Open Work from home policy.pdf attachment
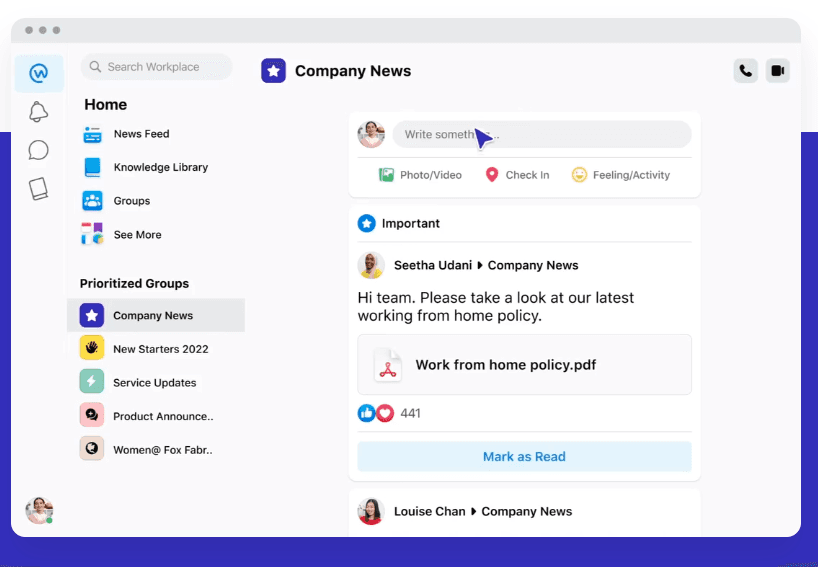The height and width of the screenshot is (567, 818). (x=524, y=365)
